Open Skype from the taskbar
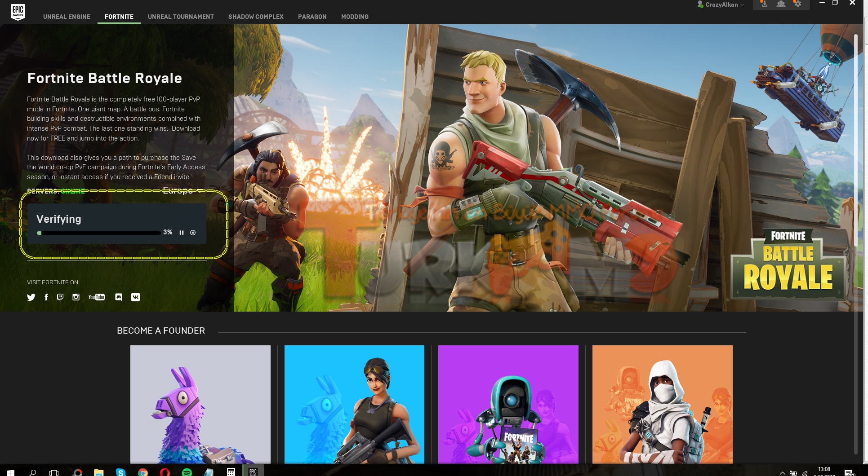 [x=120, y=472]
